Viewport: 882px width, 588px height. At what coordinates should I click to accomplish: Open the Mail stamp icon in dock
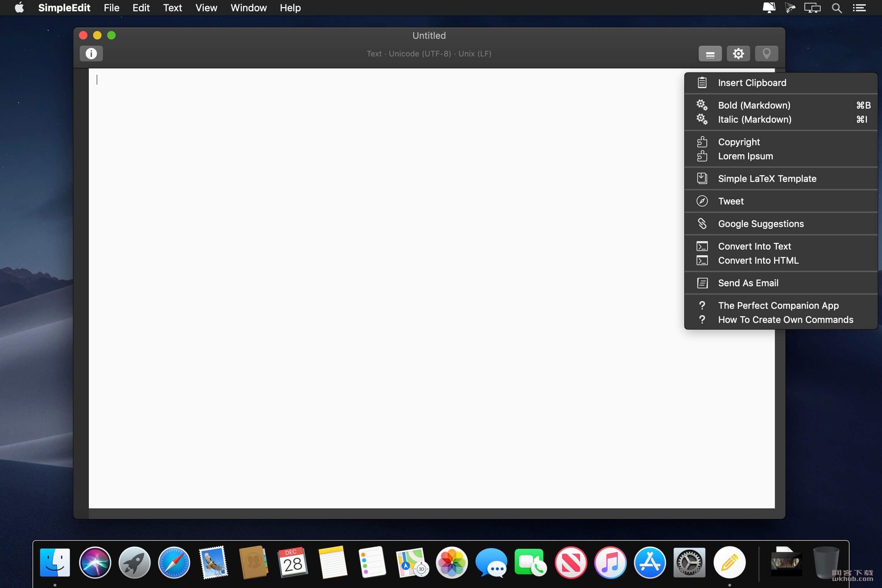click(x=213, y=563)
